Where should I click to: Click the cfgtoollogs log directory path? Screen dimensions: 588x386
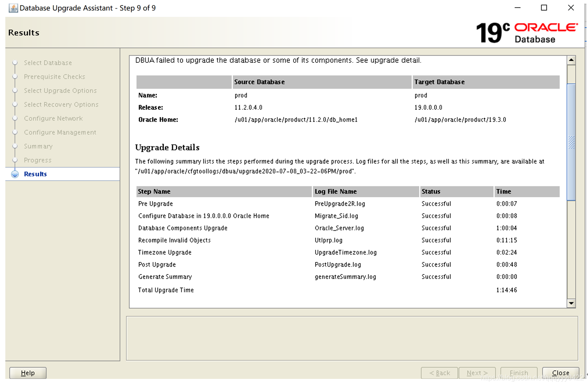click(x=245, y=171)
